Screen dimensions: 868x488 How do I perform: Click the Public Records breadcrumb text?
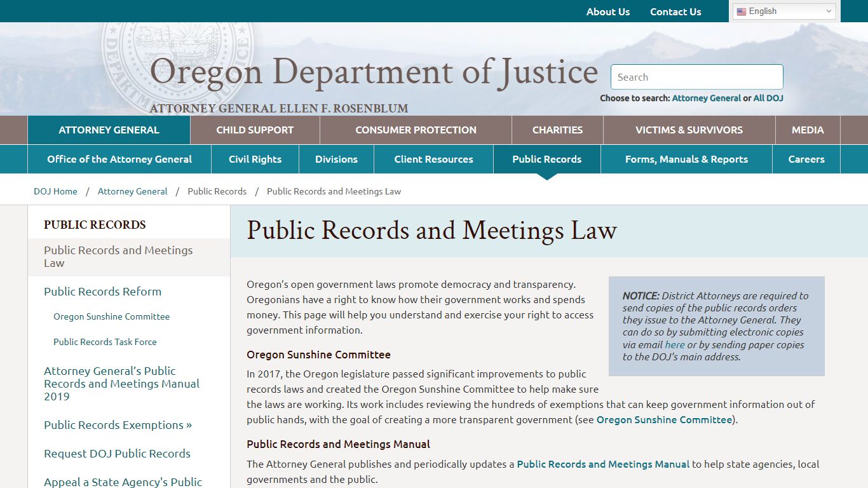coord(217,191)
